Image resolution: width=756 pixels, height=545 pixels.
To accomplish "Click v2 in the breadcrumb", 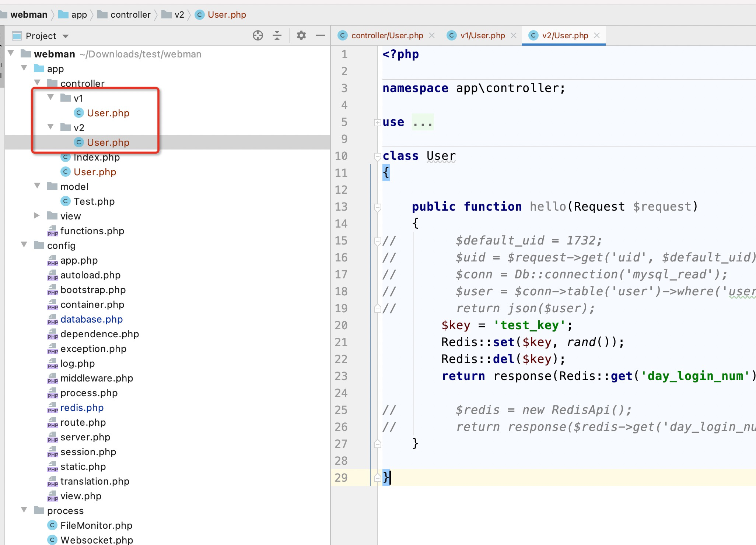I will [179, 15].
